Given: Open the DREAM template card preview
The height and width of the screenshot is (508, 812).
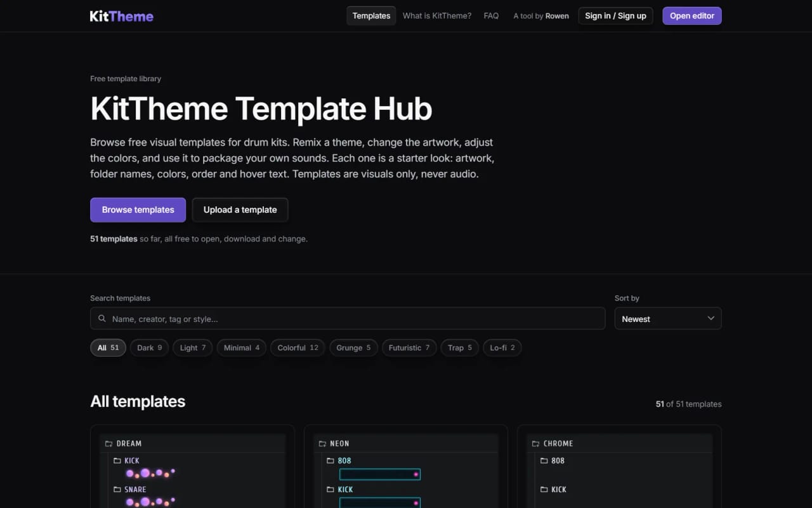Looking at the screenshot, I should (192, 471).
